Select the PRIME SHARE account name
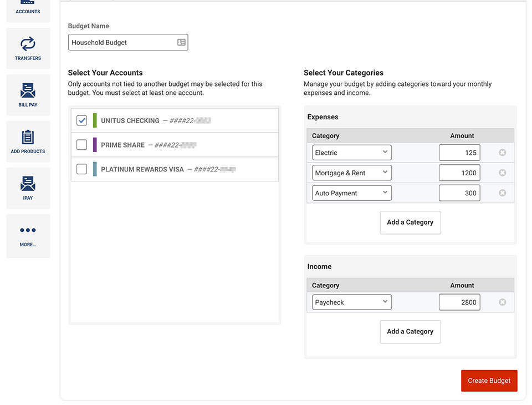Screen dimensions: 532x405 pos(122,145)
